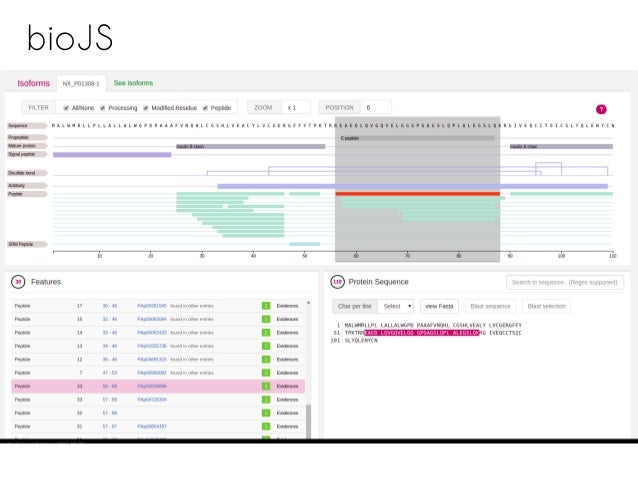Click Evidences on the highlighted pink row

[x=287, y=386]
